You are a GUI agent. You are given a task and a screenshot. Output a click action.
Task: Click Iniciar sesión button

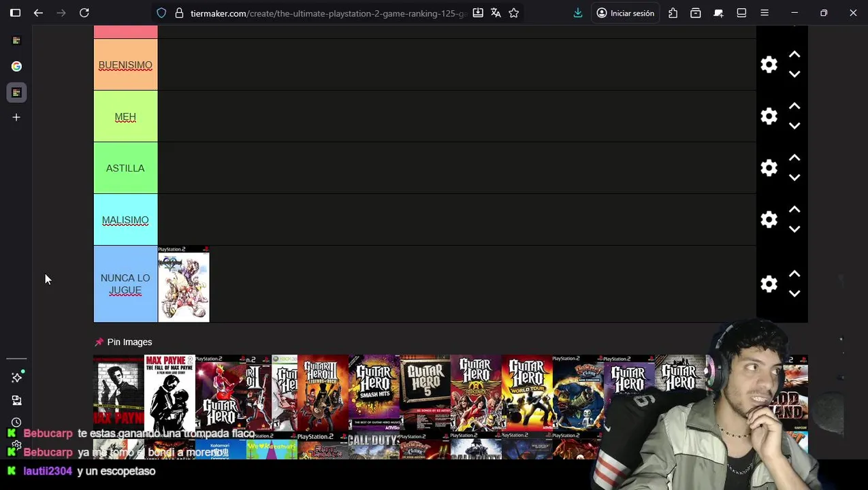point(625,13)
